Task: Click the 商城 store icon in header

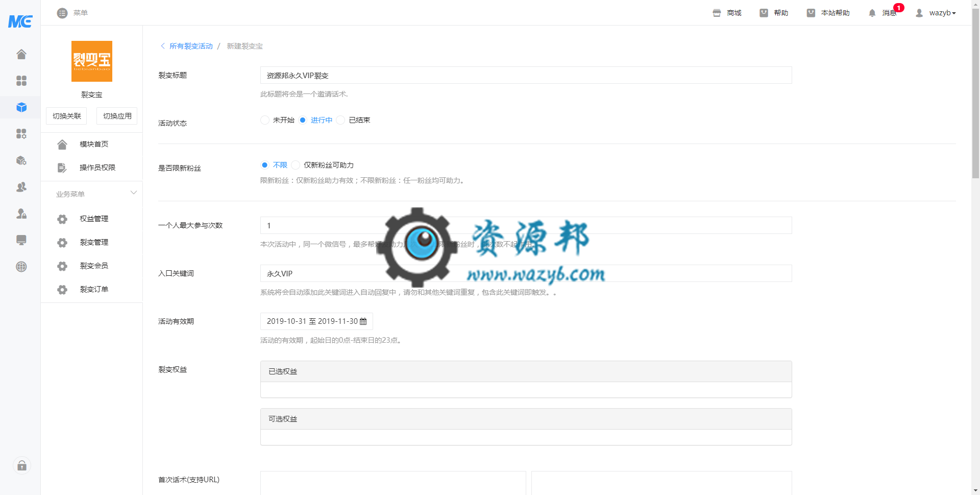Action: coord(717,13)
